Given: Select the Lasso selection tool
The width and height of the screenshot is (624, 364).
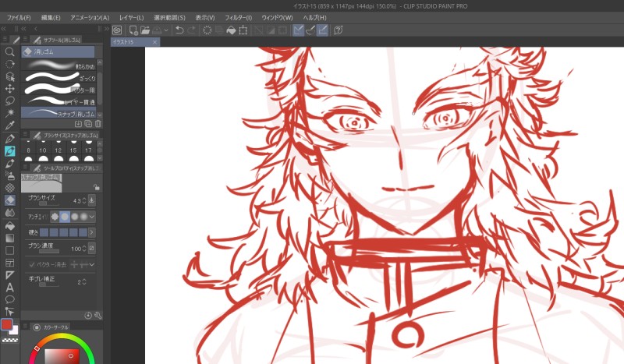Looking at the screenshot, I should (9, 101).
